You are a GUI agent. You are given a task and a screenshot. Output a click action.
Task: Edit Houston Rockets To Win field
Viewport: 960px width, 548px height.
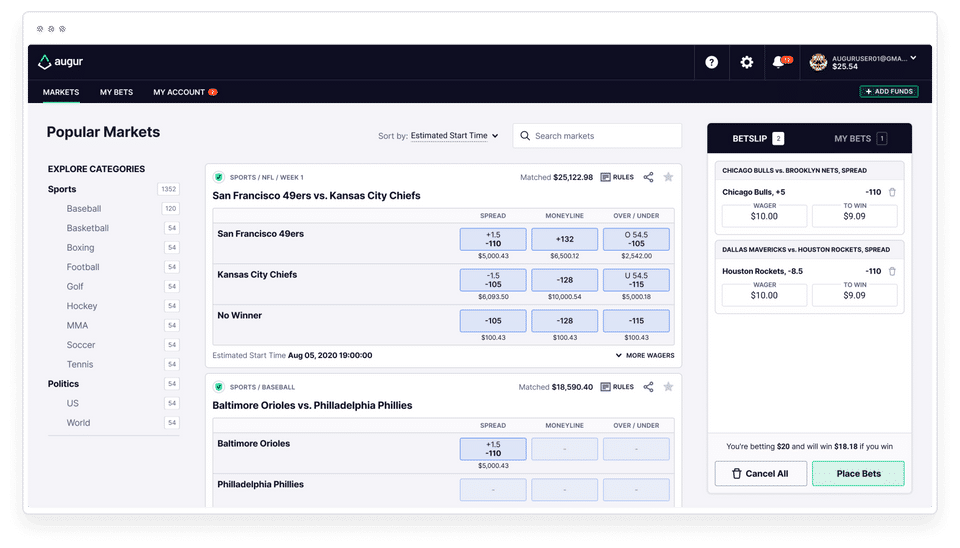pos(855,295)
